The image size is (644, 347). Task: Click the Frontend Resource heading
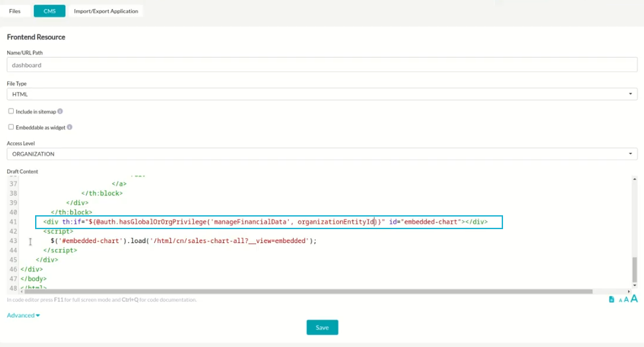tap(36, 37)
